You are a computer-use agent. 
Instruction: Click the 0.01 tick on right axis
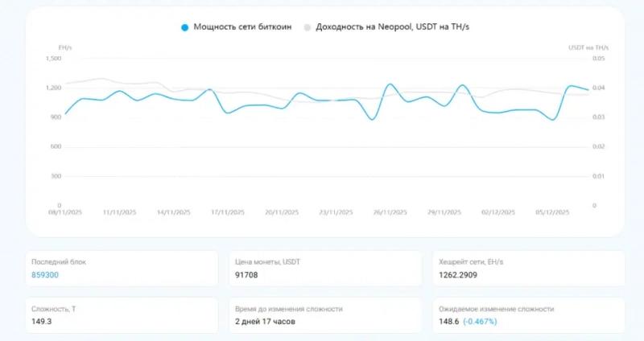pos(599,176)
